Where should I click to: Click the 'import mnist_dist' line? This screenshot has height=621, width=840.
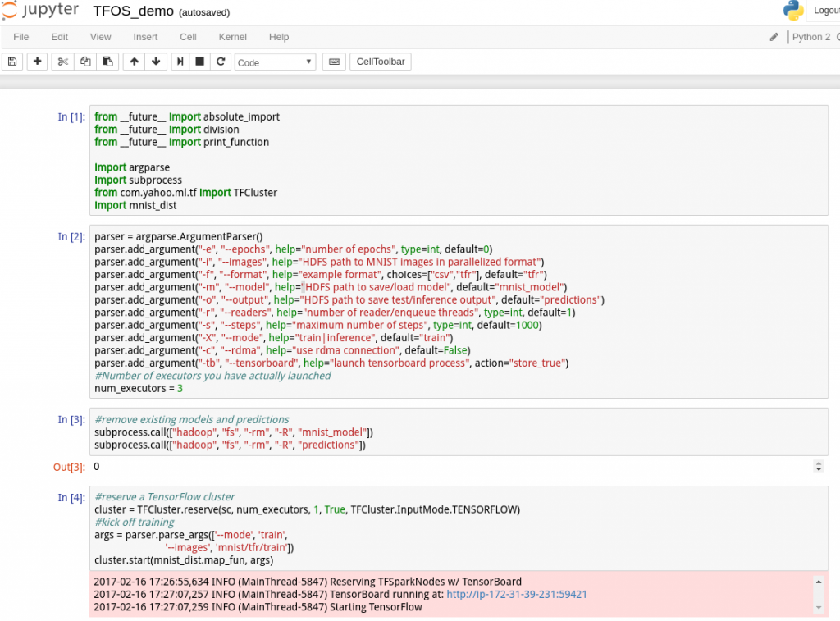pyautogui.click(x=135, y=205)
